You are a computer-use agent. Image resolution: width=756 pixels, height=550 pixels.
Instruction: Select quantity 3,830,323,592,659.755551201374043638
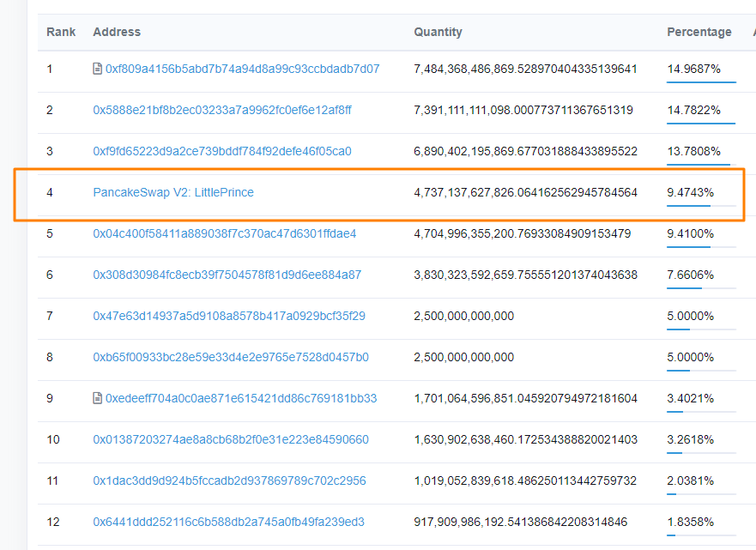525,275
